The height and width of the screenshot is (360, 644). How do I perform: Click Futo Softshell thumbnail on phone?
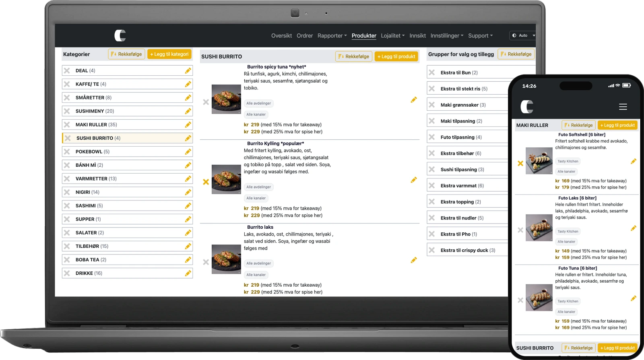click(539, 161)
